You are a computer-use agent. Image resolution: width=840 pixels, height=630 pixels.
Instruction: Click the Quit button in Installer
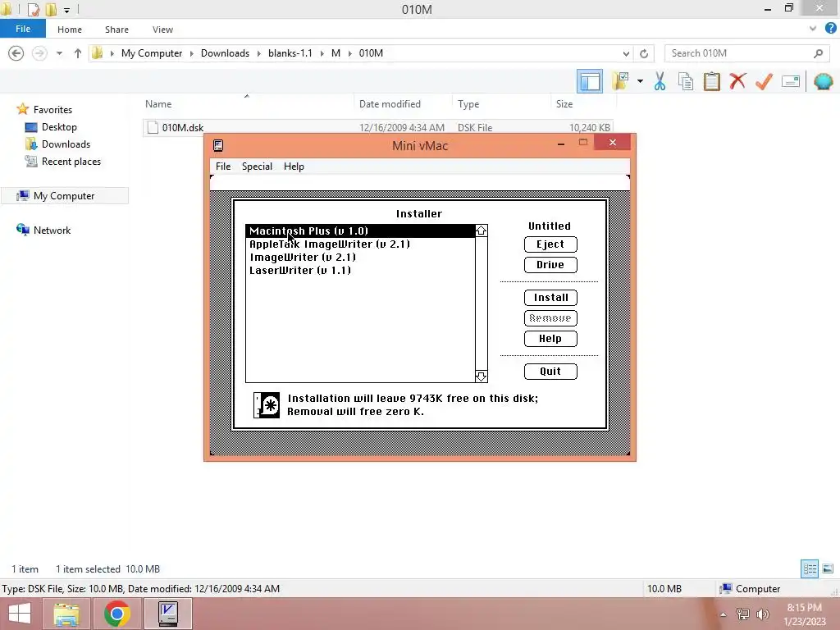550,372
